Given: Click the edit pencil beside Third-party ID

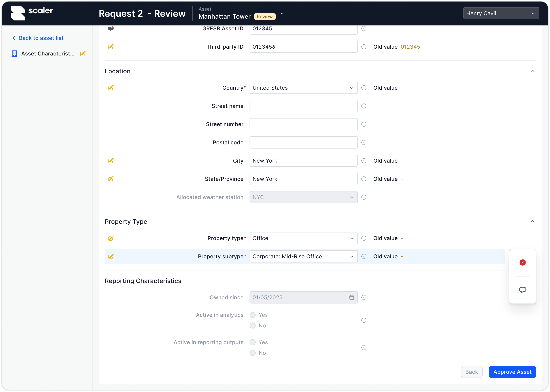Looking at the screenshot, I should point(111,47).
